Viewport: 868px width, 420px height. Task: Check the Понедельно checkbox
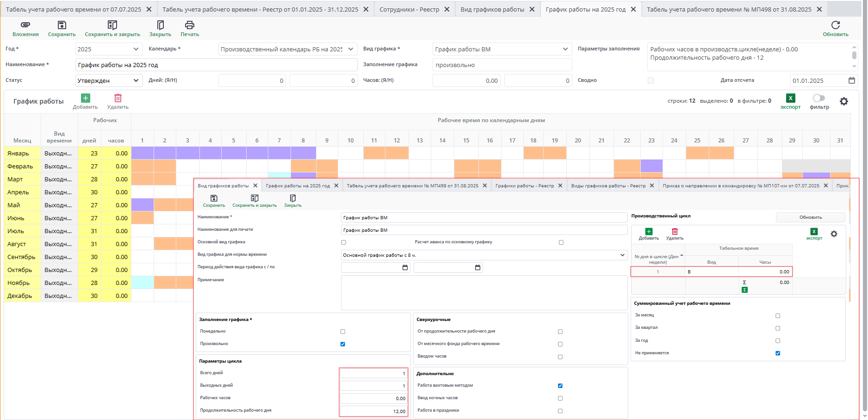[x=343, y=332]
